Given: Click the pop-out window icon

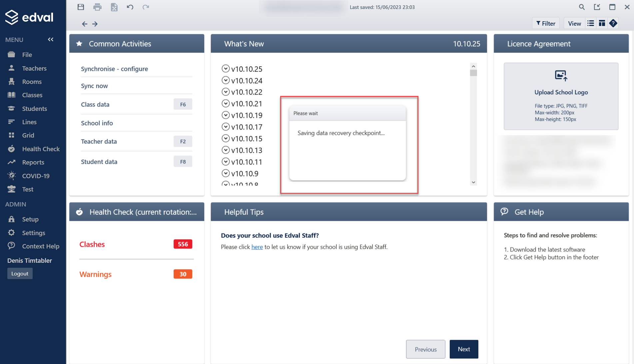Looking at the screenshot, I should (x=597, y=7).
